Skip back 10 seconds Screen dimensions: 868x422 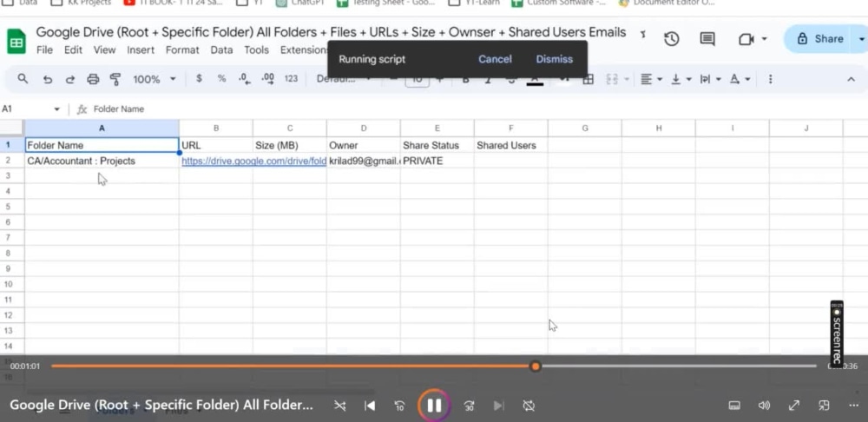399,406
